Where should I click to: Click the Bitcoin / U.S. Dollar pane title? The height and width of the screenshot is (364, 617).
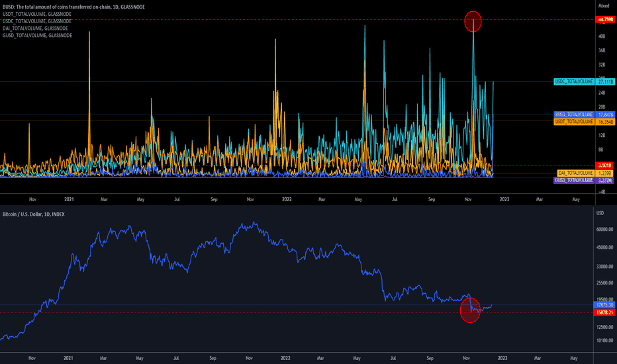[x=34, y=214]
